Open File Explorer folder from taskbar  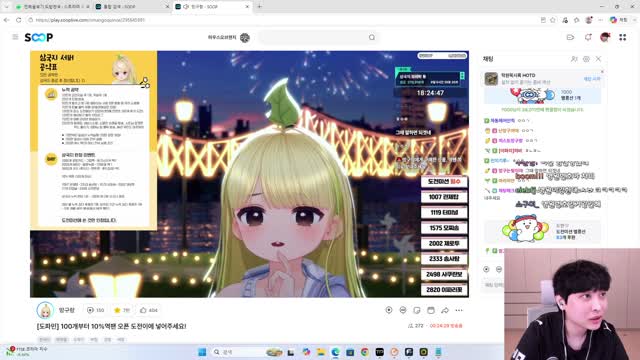click(x=320, y=352)
